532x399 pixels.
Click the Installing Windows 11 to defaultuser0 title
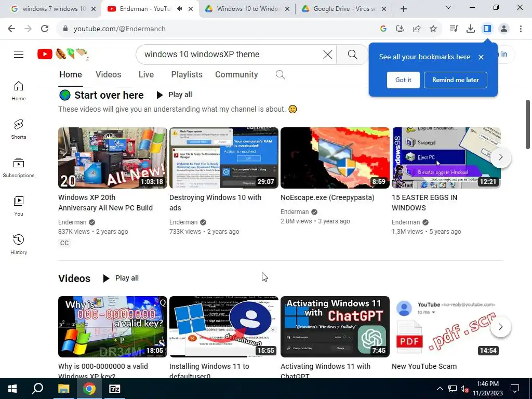click(209, 371)
